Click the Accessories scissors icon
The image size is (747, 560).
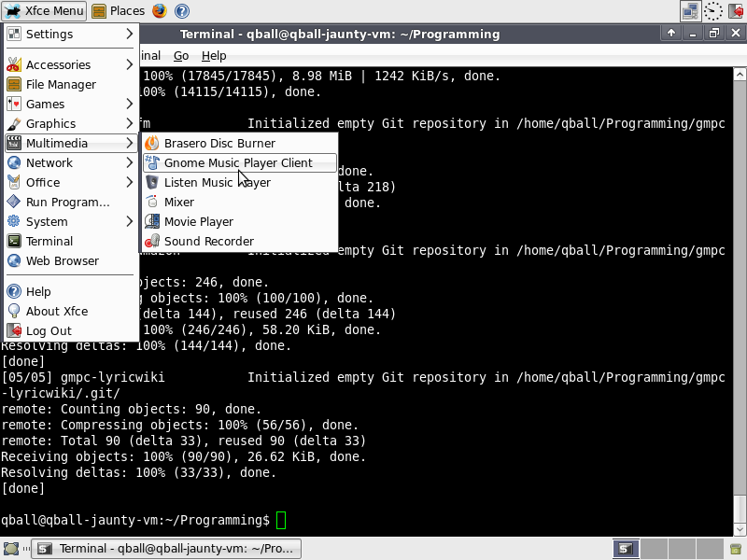tap(14, 64)
